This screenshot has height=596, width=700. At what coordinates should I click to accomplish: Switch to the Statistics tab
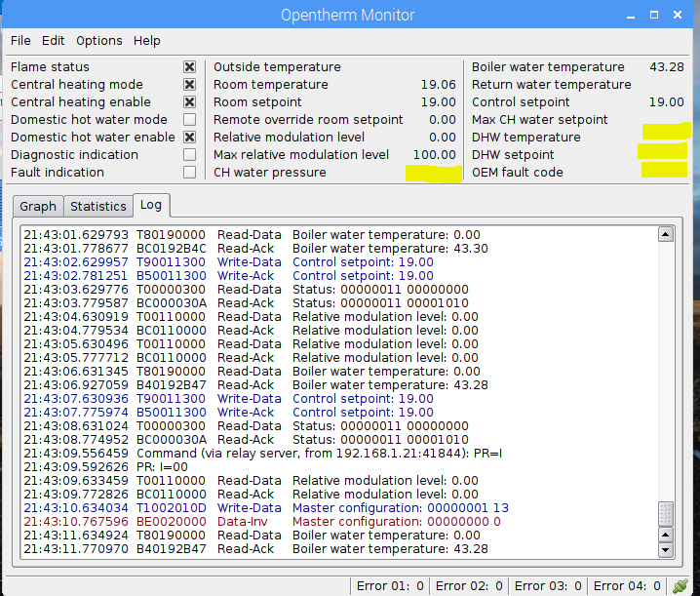point(98,207)
